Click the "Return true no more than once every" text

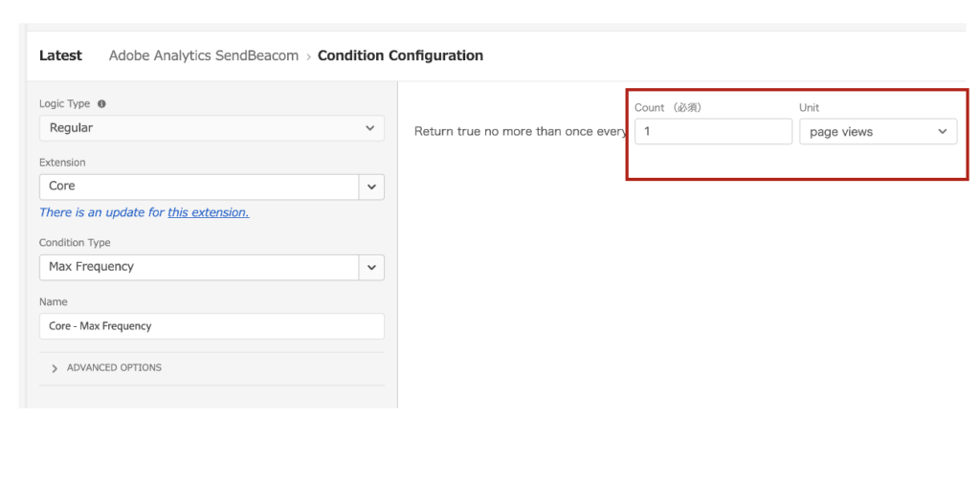[521, 132]
